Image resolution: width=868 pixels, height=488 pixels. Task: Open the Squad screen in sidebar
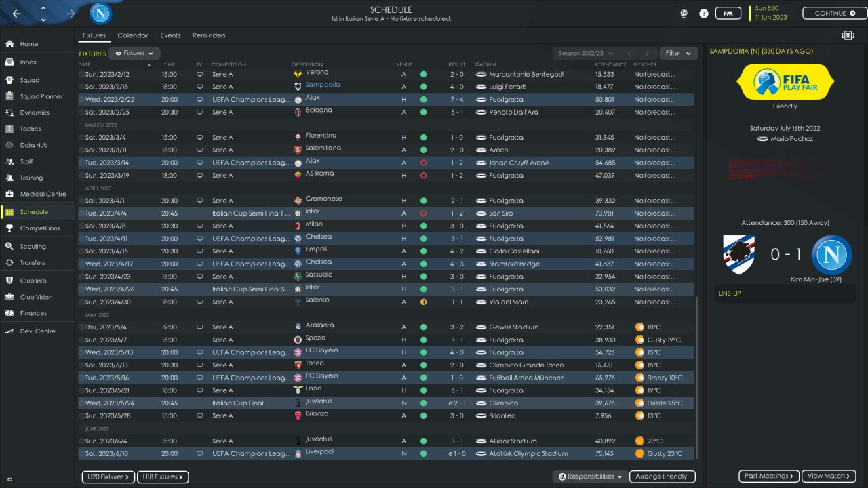click(37, 81)
